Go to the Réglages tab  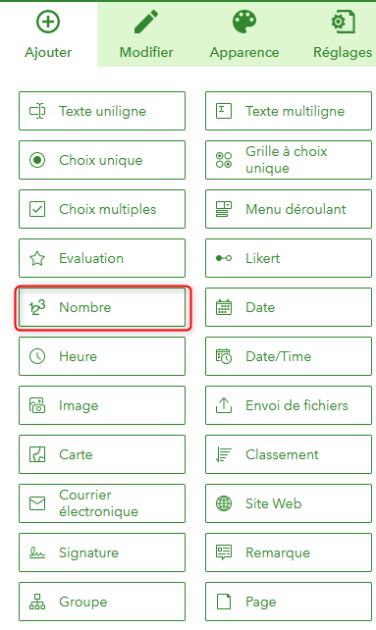pyautogui.click(x=342, y=34)
